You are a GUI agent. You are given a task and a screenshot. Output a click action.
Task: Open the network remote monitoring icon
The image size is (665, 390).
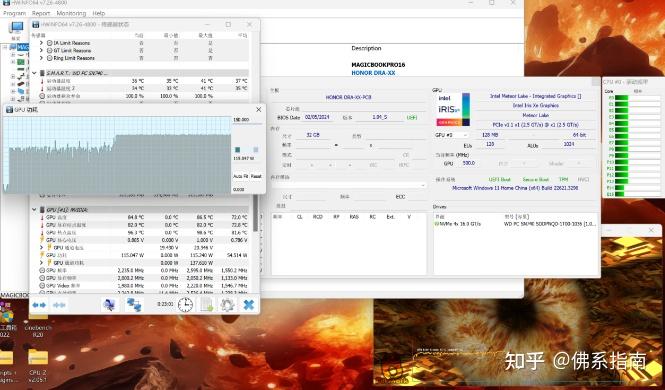[x=134, y=304]
